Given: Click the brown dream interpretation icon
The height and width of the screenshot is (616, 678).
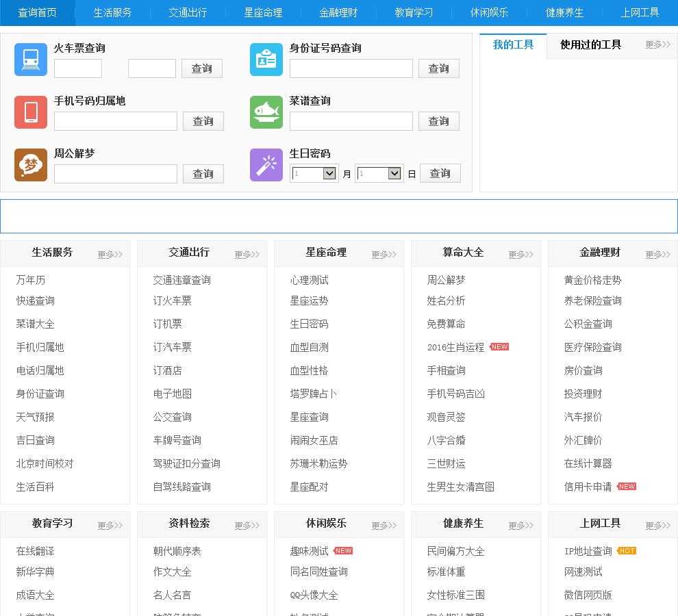Looking at the screenshot, I should (x=31, y=165).
